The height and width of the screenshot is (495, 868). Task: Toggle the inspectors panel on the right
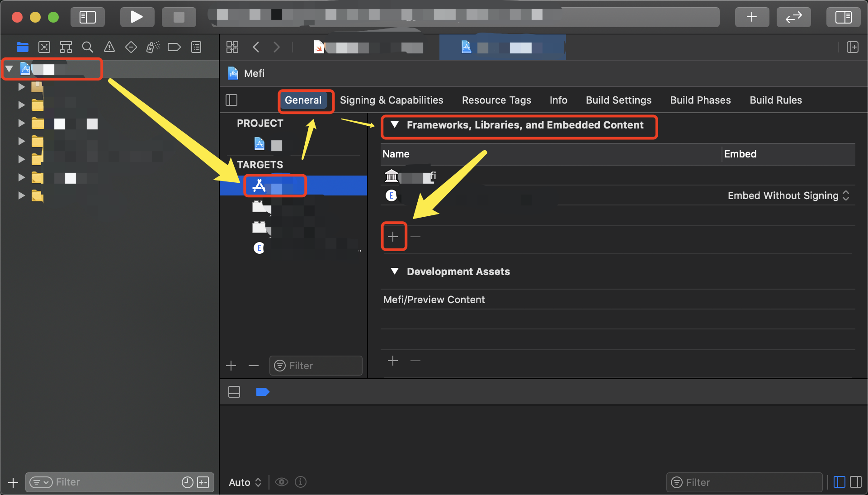tap(843, 17)
